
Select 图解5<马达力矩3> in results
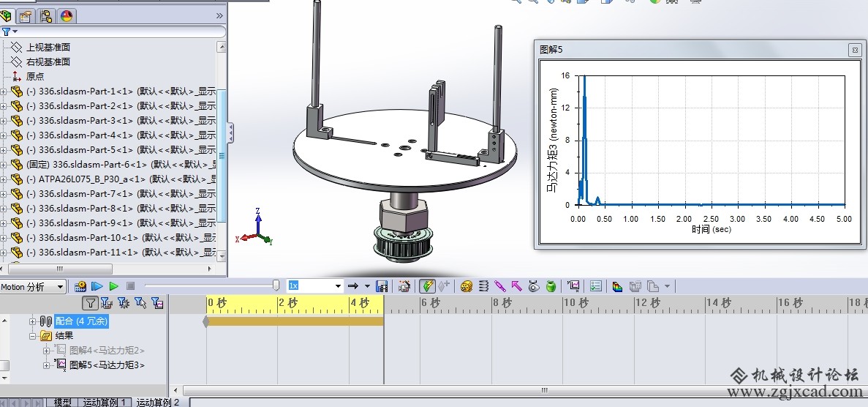(107, 365)
